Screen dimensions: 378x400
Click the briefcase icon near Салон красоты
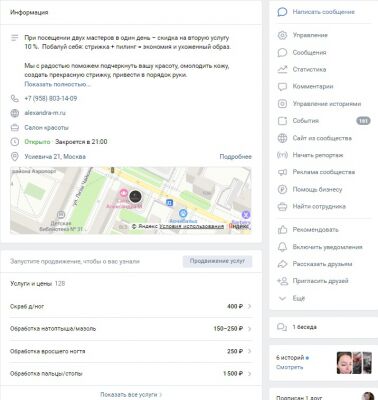pyautogui.click(x=15, y=128)
